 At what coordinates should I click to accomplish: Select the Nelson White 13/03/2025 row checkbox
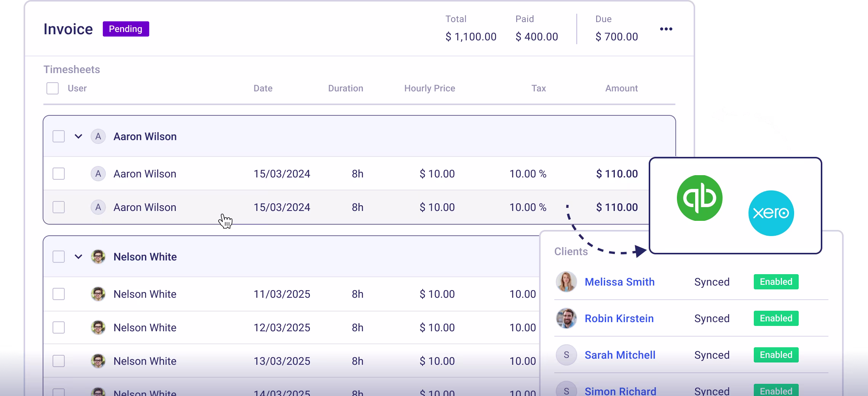coord(59,361)
